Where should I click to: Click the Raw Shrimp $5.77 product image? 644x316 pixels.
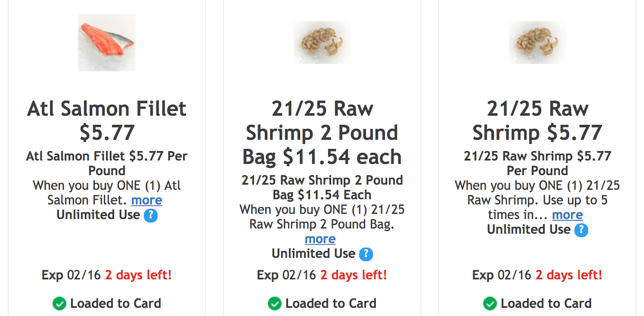[537, 42]
